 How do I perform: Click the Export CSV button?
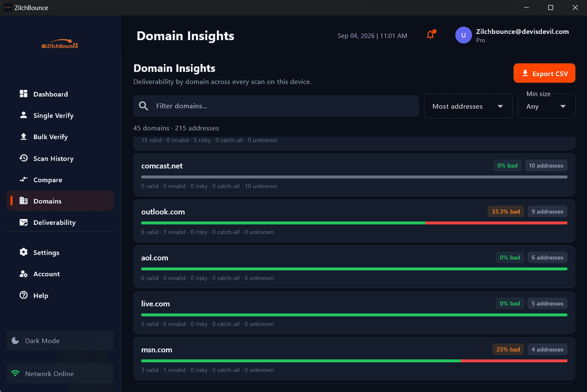544,73
